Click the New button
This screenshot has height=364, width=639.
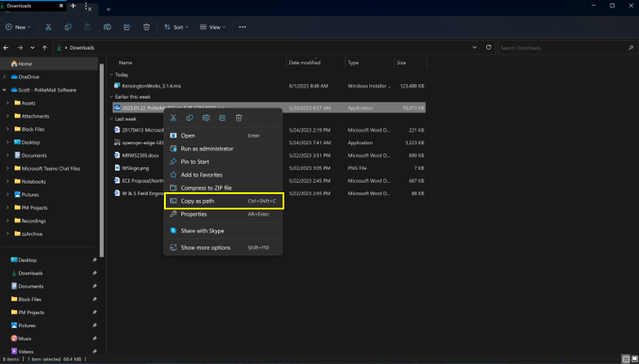pos(19,27)
